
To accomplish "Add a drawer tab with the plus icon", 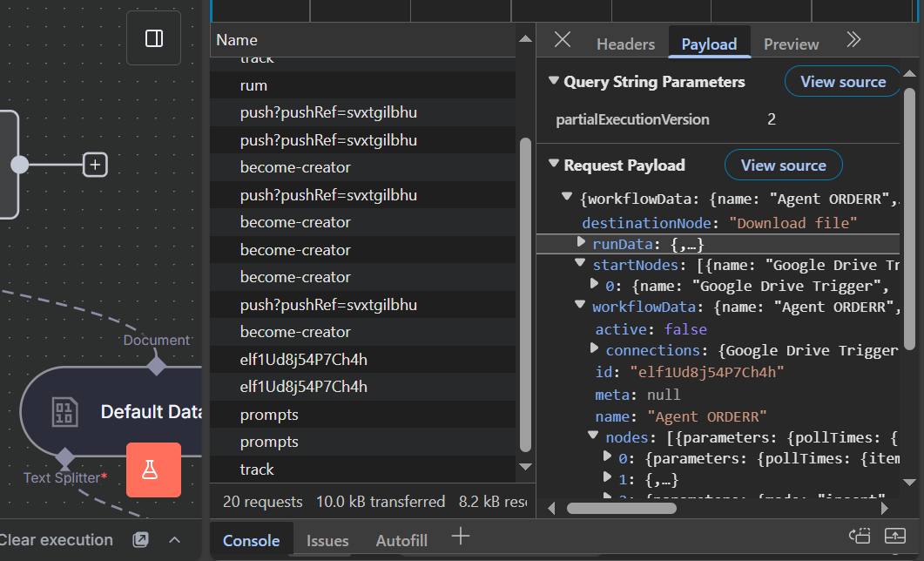I will pyautogui.click(x=461, y=537).
